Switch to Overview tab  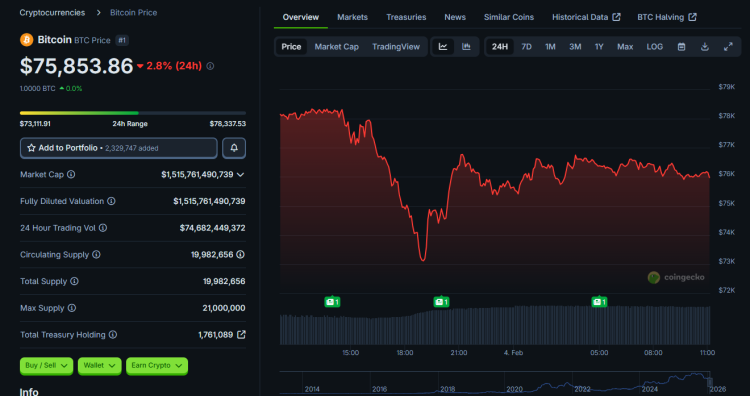point(301,17)
